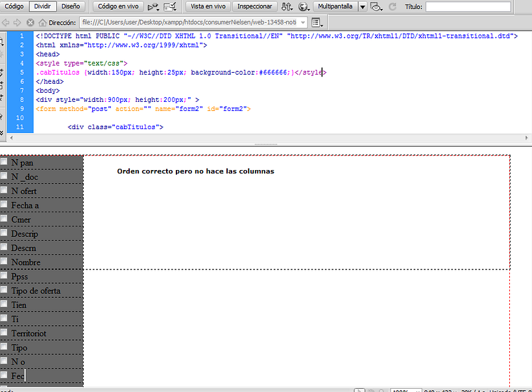532x392 pixels.
Task: Click the '<div class="cabTitulos">' code line
Action: pos(115,127)
